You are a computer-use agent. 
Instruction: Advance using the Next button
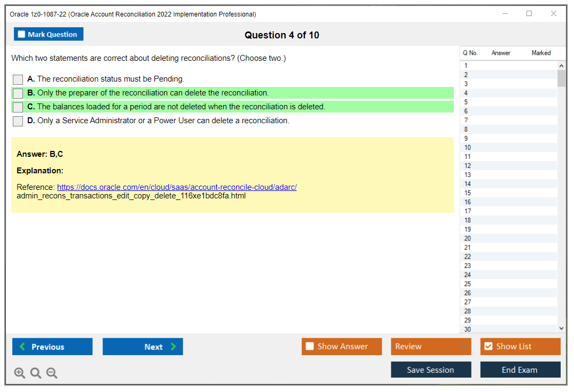coord(143,347)
